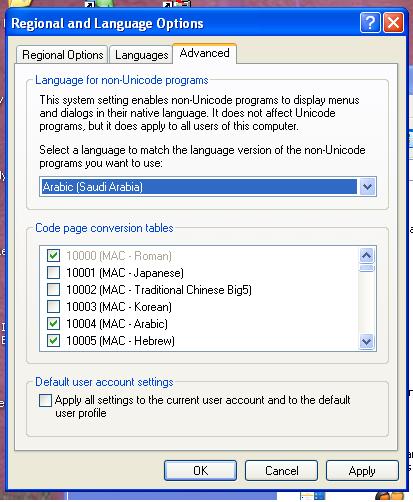
Task: Click the Apply button
Action: click(x=362, y=471)
